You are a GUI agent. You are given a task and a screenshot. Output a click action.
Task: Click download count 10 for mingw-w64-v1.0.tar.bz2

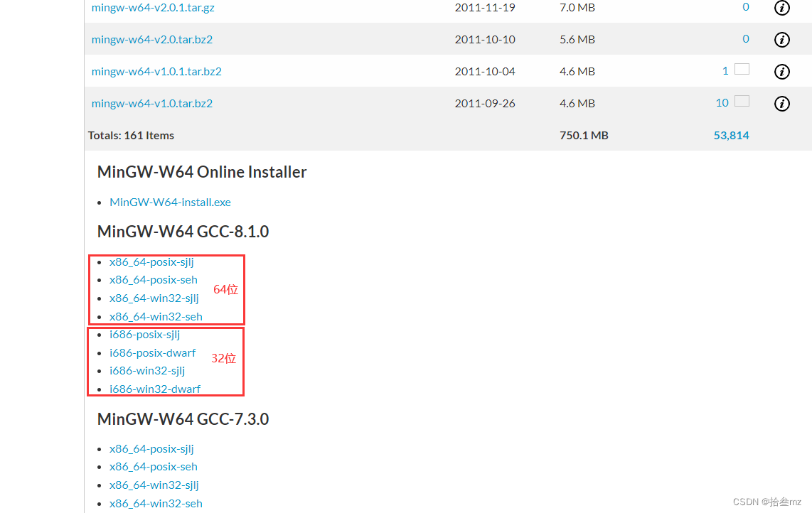(722, 103)
